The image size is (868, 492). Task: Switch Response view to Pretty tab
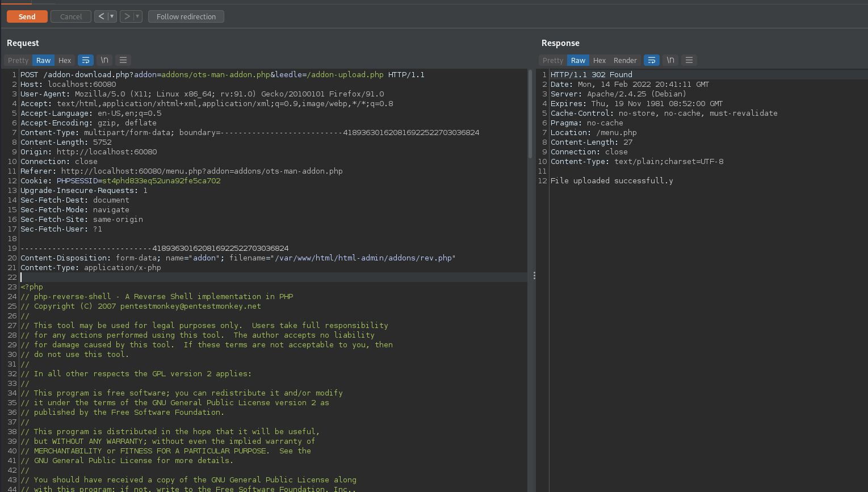click(x=553, y=60)
